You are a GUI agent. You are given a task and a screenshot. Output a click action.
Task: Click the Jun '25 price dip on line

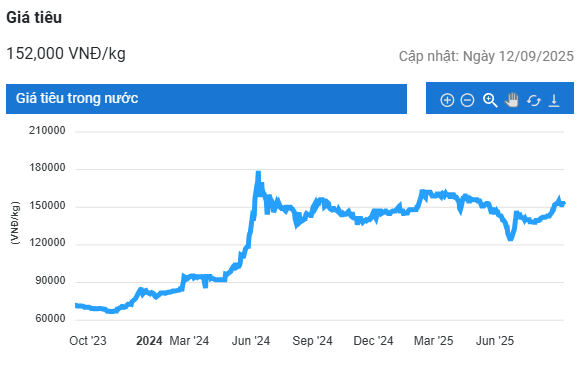click(511, 238)
